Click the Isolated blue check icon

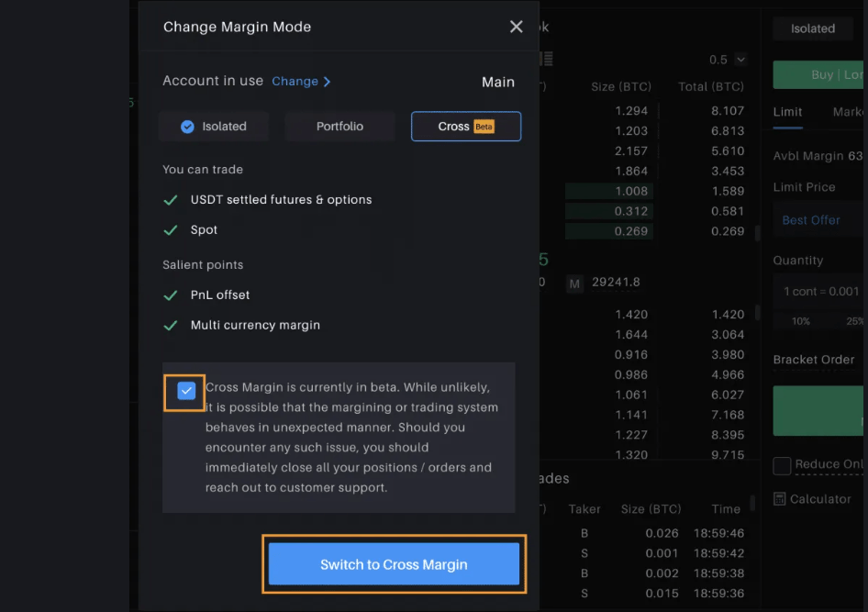(187, 127)
